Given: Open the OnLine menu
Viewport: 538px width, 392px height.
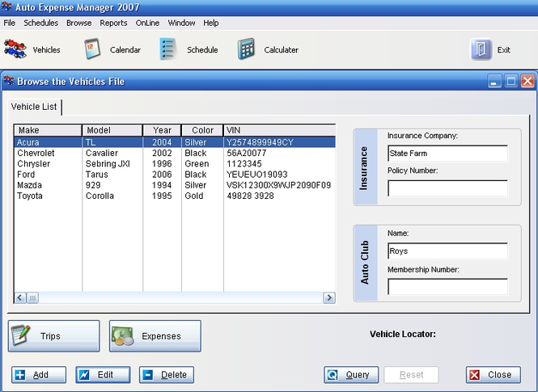Looking at the screenshot, I should 147,23.
